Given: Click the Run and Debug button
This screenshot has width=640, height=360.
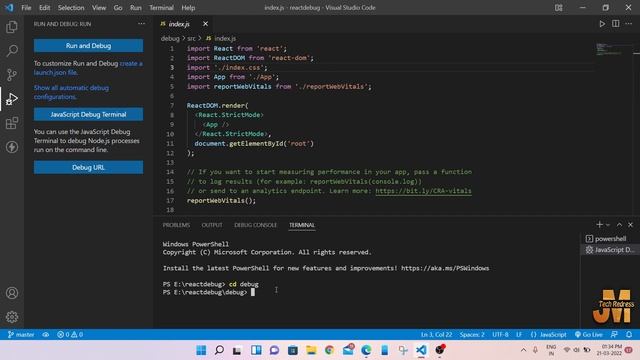Looking at the screenshot, I should point(89,46).
